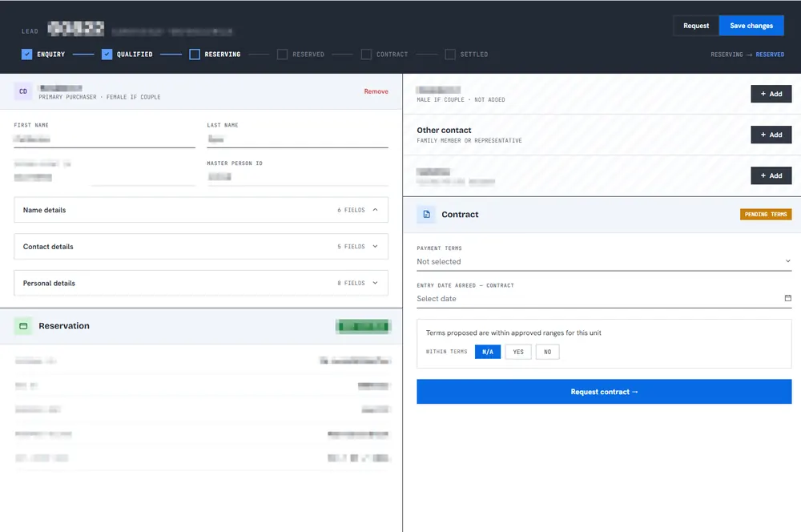Open the entry date calendar icon

(x=787, y=298)
